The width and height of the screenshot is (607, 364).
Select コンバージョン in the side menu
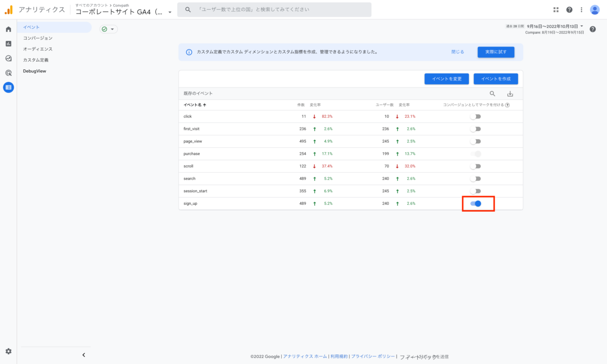pos(37,38)
